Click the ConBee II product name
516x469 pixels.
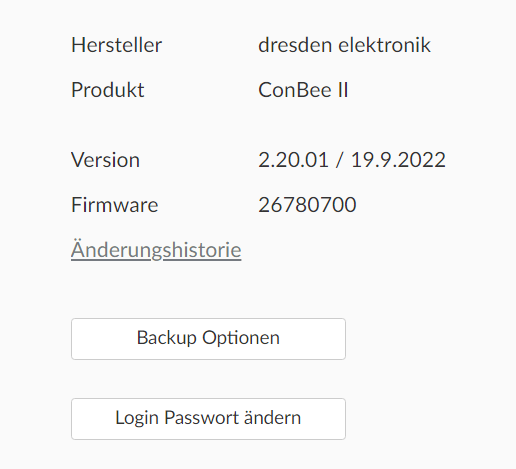[303, 90]
